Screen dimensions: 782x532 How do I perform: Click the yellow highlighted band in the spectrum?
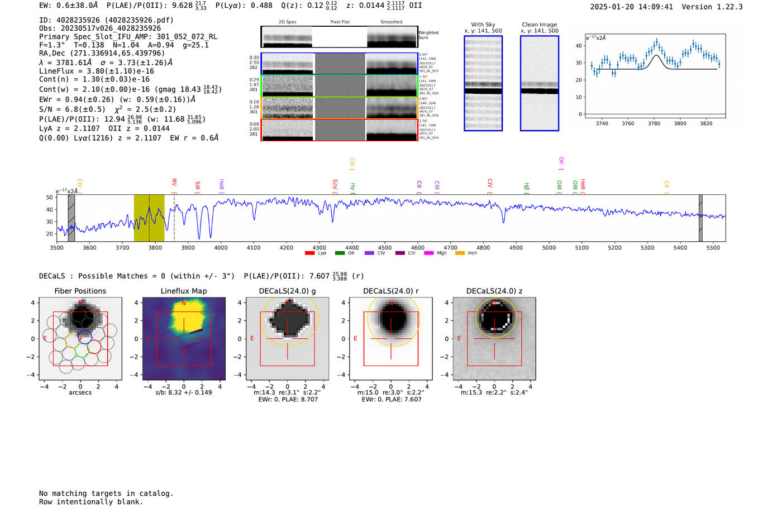(x=149, y=218)
